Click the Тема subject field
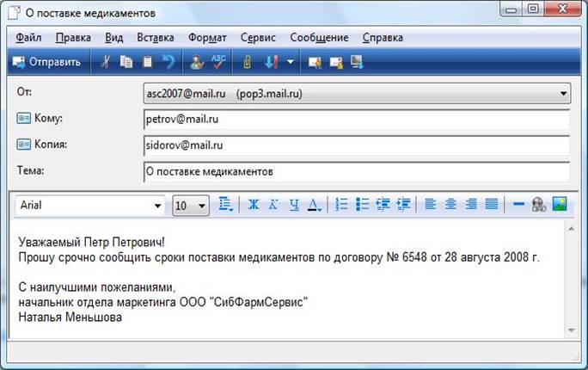 357,171
